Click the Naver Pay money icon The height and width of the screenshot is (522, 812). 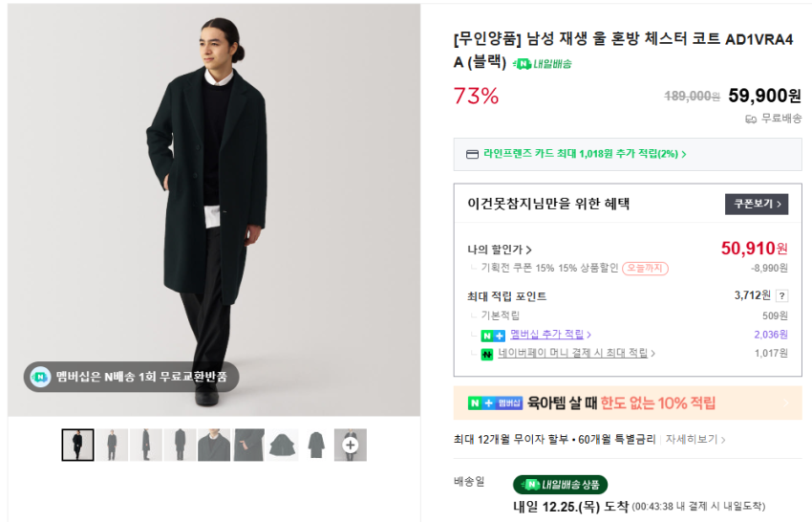coord(487,354)
